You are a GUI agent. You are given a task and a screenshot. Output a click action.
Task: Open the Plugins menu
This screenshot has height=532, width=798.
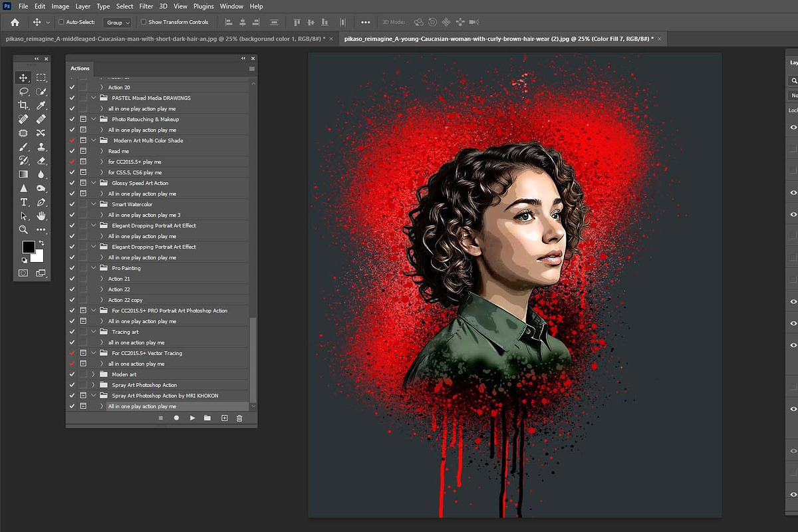(x=203, y=6)
